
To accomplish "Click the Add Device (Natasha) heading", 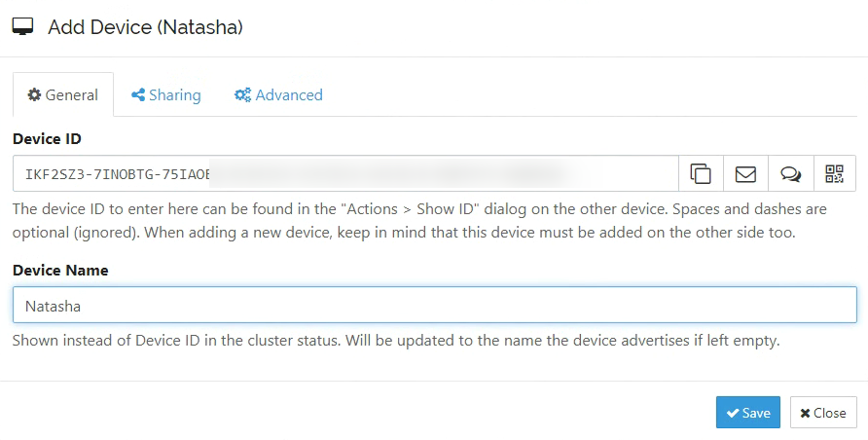I will [145, 27].
